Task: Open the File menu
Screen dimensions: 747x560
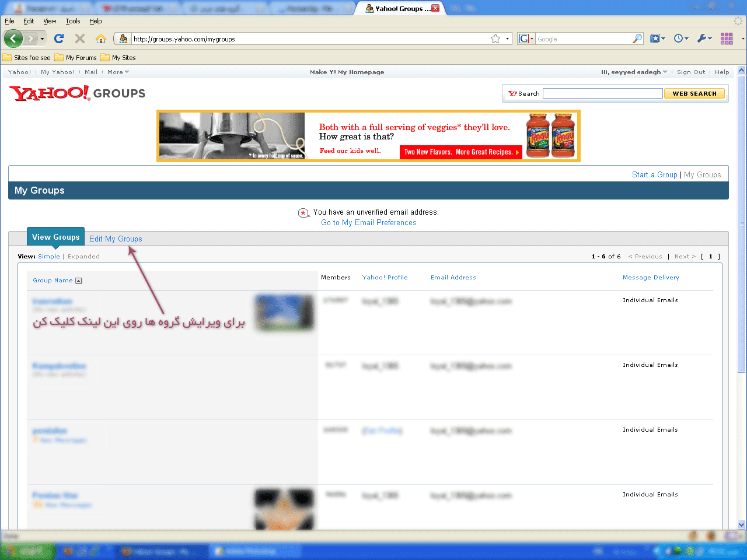Action: click(x=9, y=21)
